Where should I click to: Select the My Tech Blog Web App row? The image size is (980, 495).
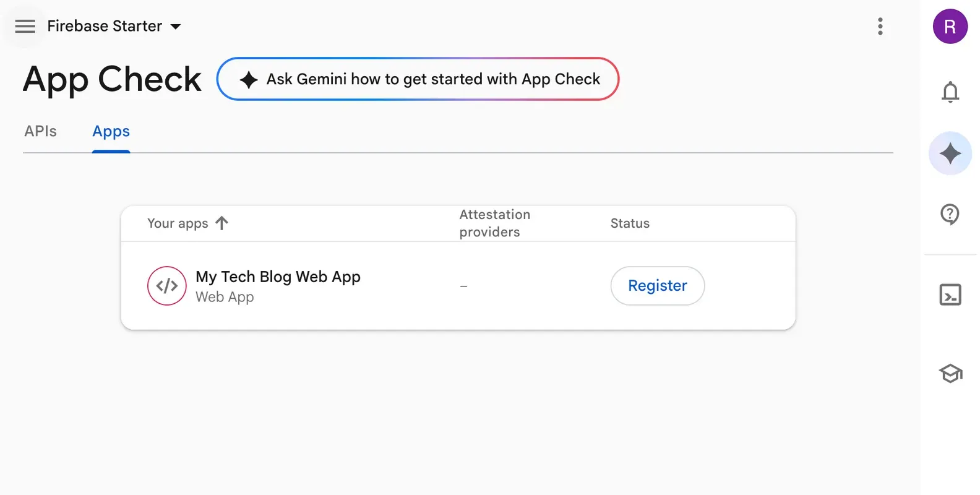[x=458, y=286]
